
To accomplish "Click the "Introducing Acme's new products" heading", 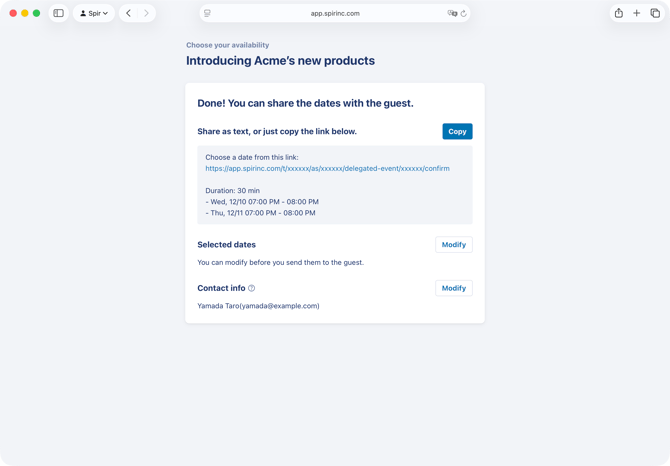I will click(x=280, y=61).
